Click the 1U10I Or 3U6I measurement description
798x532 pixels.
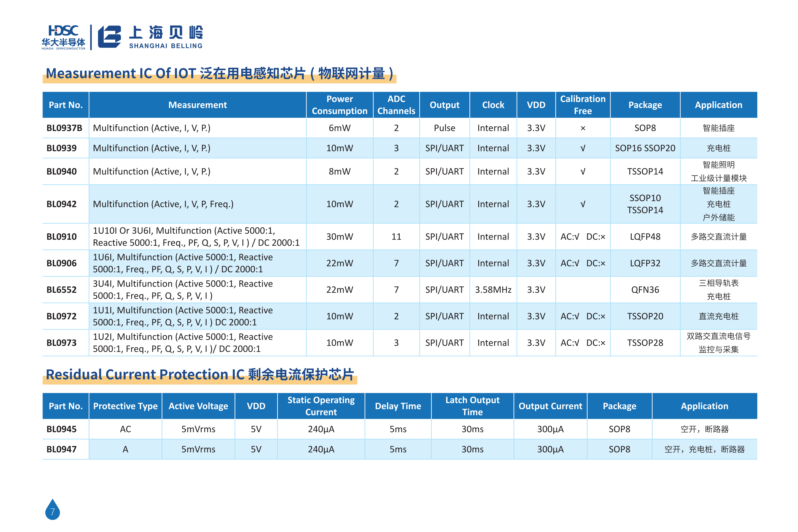[196, 237]
